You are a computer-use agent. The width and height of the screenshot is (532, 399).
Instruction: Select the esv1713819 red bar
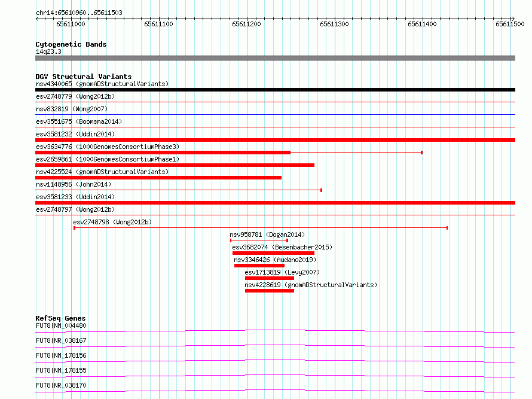[x=270, y=278]
